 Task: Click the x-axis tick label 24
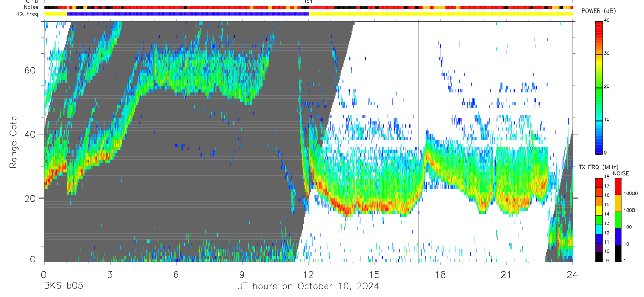(x=573, y=274)
